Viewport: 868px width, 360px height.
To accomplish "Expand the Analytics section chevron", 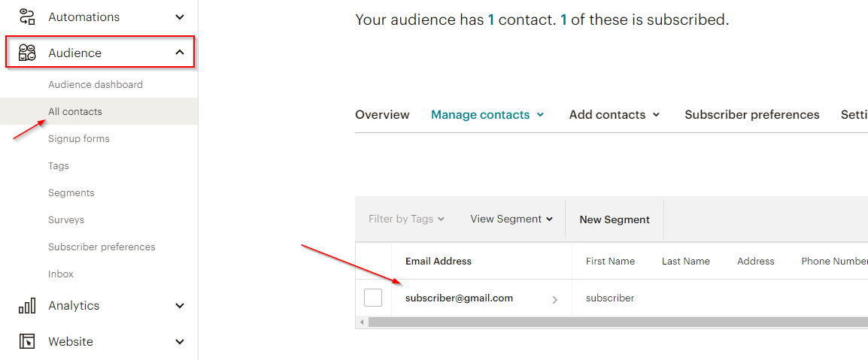I will (x=180, y=306).
